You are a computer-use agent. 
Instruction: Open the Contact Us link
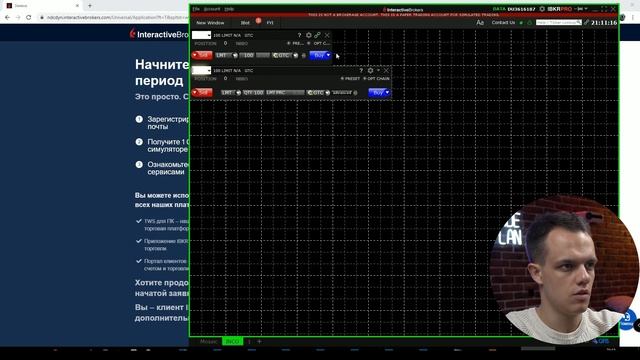(503, 23)
